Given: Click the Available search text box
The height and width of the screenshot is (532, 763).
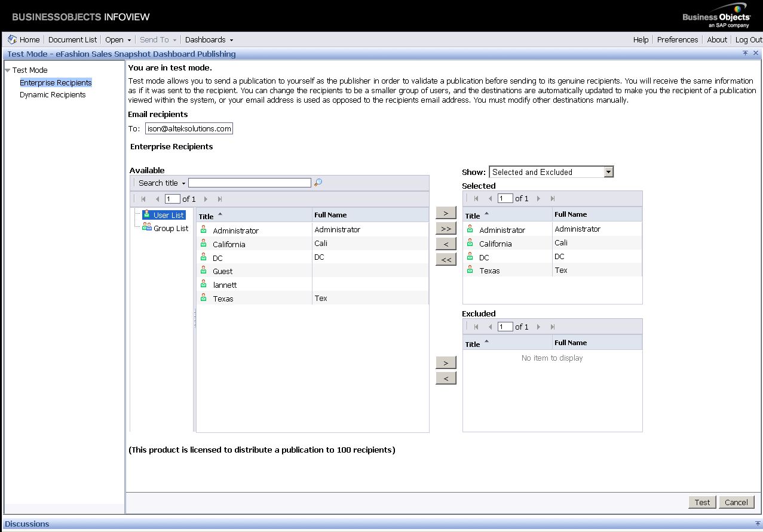Looking at the screenshot, I should click(250, 183).
